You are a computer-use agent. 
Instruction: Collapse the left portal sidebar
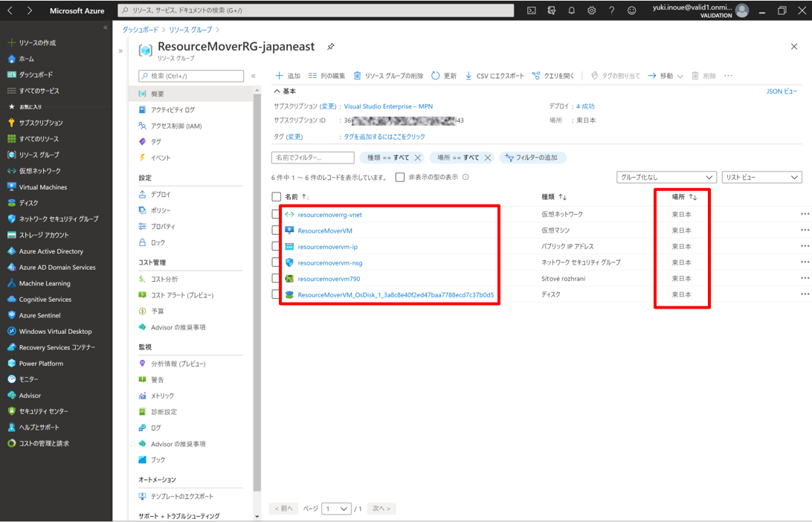pos(105,28)
